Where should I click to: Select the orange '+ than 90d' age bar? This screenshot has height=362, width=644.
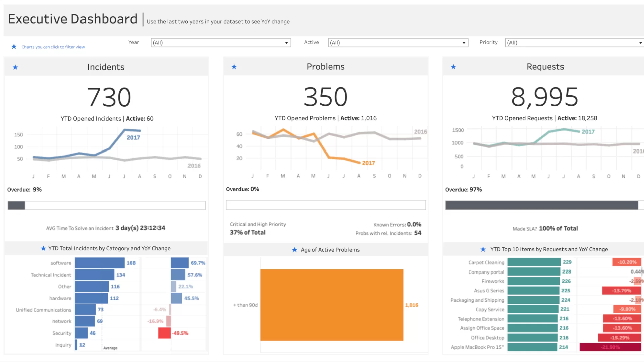pos(331,305)
